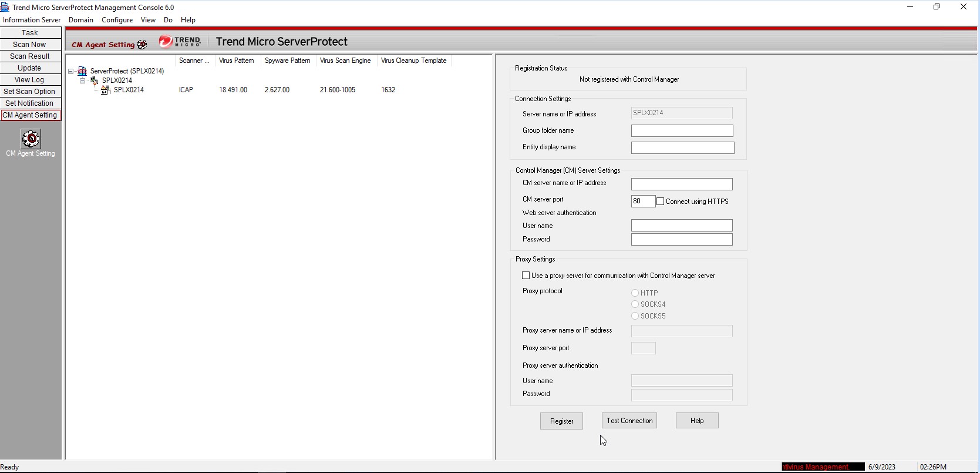Click the ServerProtect root node icon

[x=82, y=71]
